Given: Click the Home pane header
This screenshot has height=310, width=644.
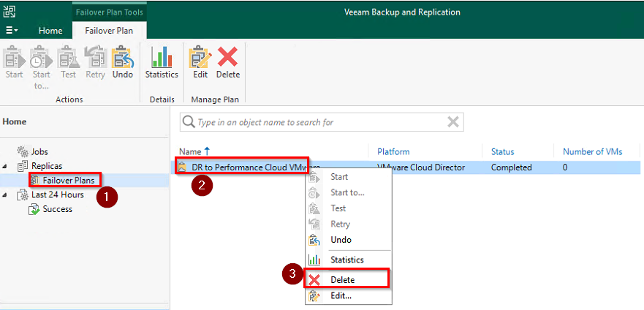Looking at the screenshot, I should 15,121.
